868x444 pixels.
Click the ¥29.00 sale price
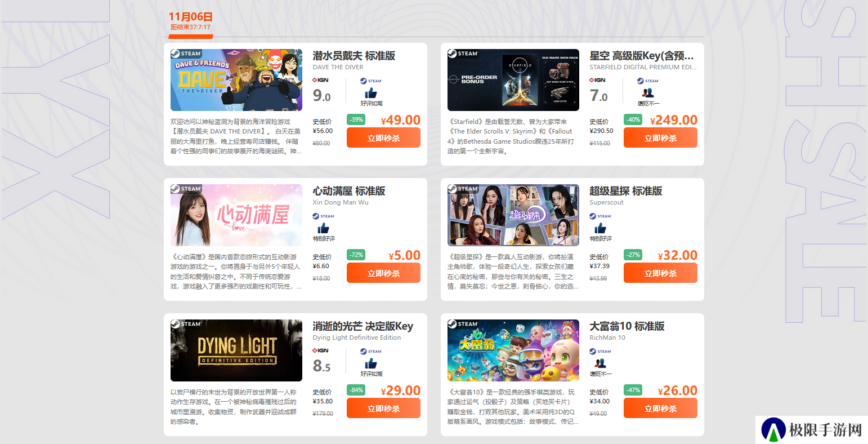pos(401,390)
